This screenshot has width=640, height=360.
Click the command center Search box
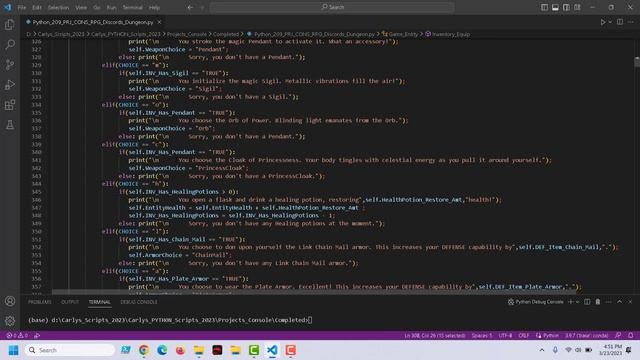coord(332,7)
